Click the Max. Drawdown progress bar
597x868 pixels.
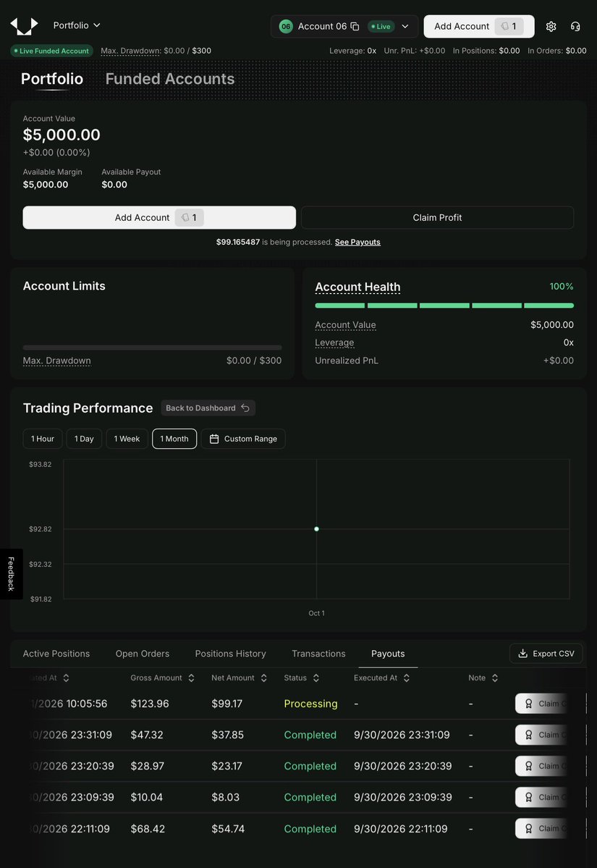(x=152, y=347)
